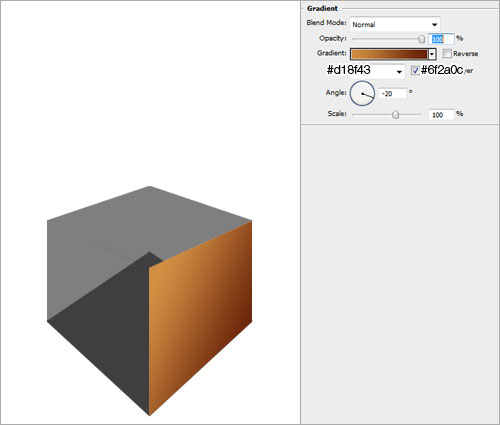Click the Opacity slider handle
This screenshot has width=500, height=425.
(422, 39)
